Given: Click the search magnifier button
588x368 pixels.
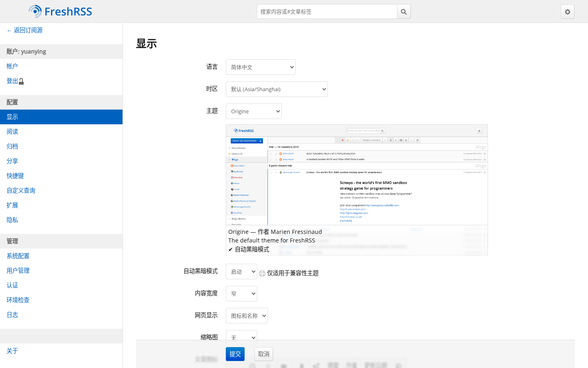Looking at the screenshot, I should [x=404, y=12].
